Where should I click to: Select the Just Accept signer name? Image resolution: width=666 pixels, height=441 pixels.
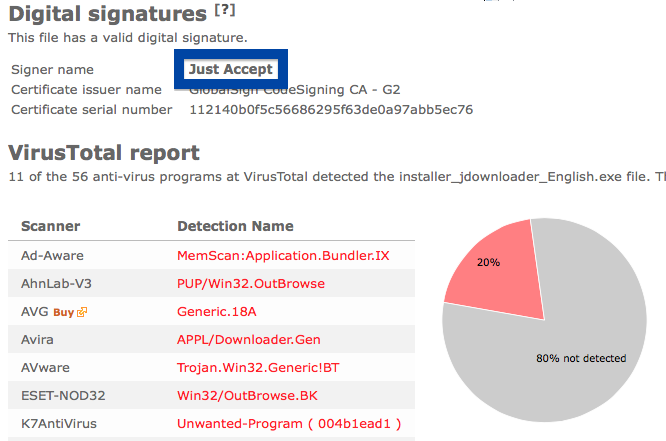231,69
